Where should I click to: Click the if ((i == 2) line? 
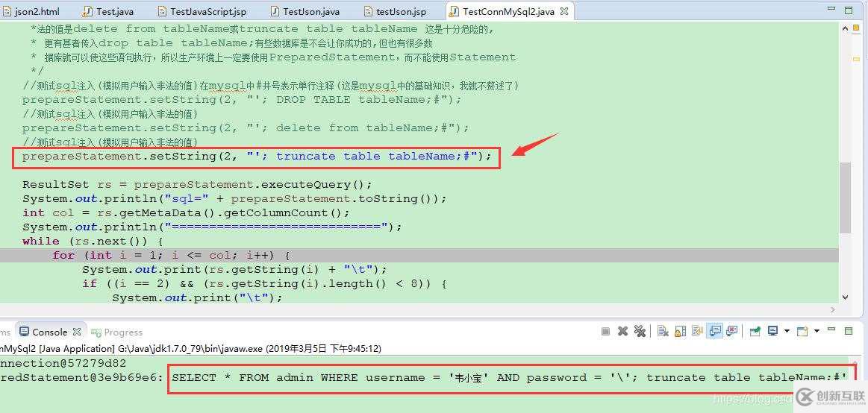265,283
